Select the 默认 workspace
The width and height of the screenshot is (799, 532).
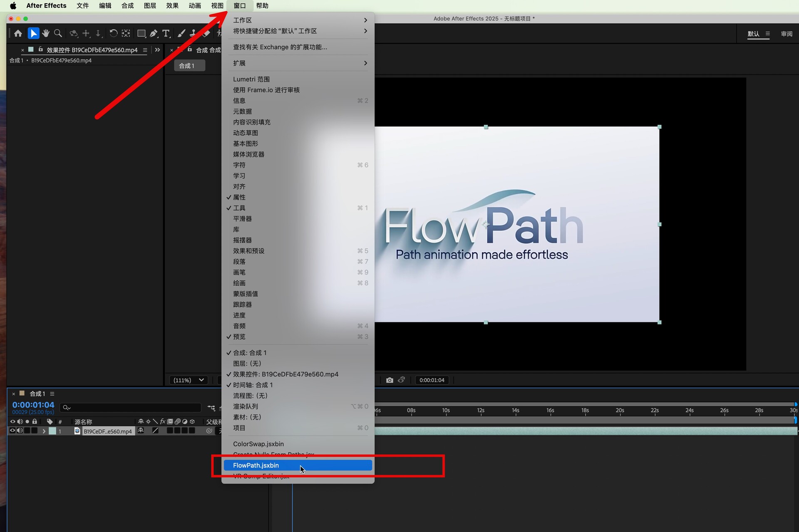753,34
